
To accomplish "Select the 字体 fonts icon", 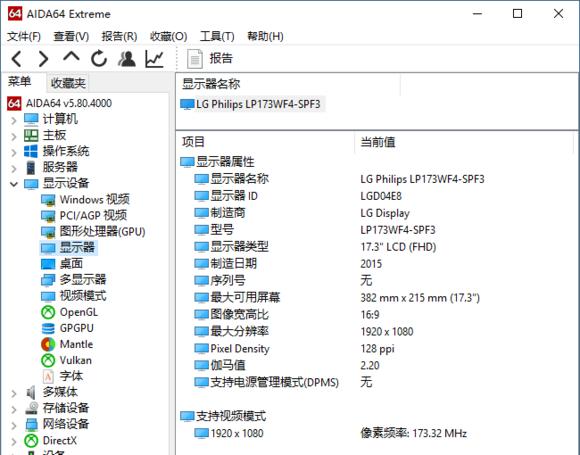I will [x=48, y=377].
